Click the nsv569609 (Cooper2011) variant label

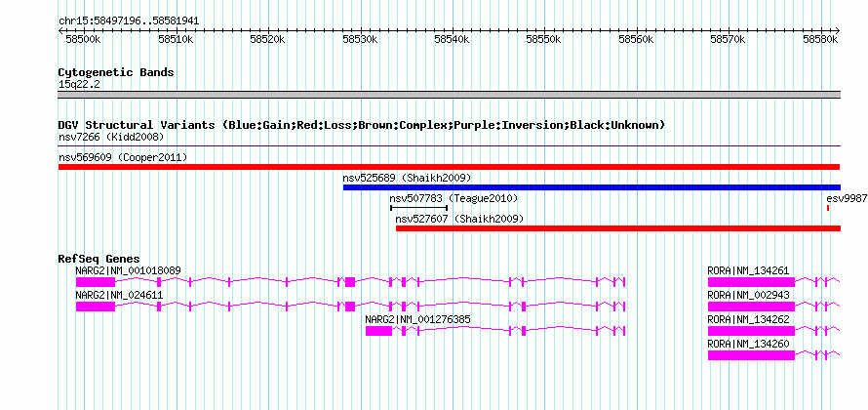(x=123, y=157)
